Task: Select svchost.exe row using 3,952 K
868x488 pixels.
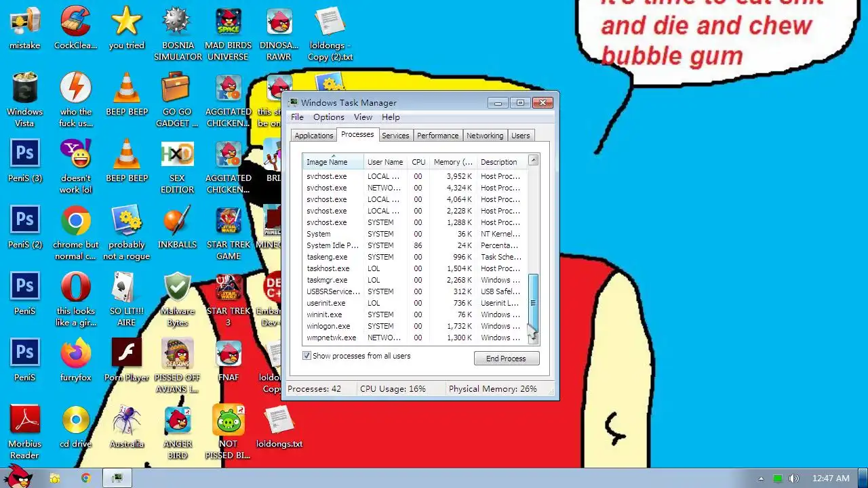Action: tap(415, 176)
